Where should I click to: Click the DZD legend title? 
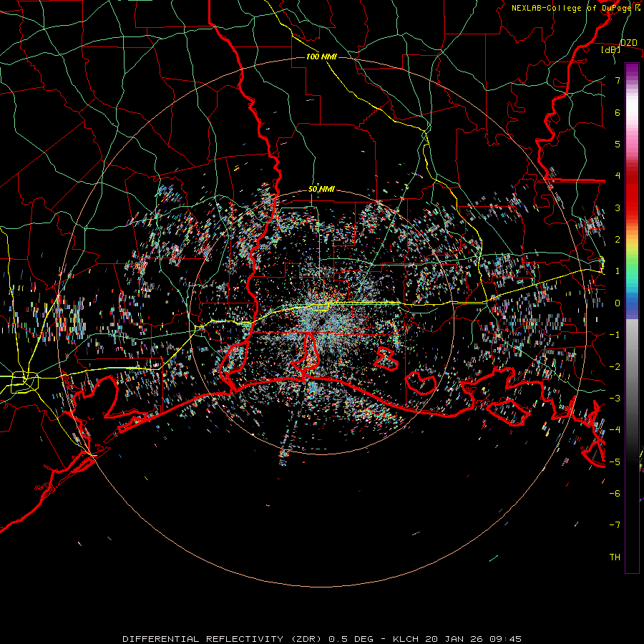coord(628,43)
